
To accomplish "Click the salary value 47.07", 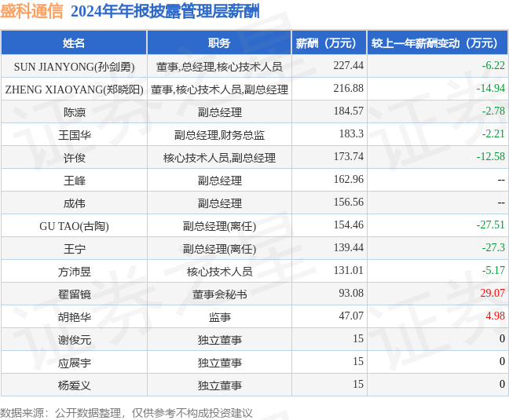I will click(x=351, y=316).
